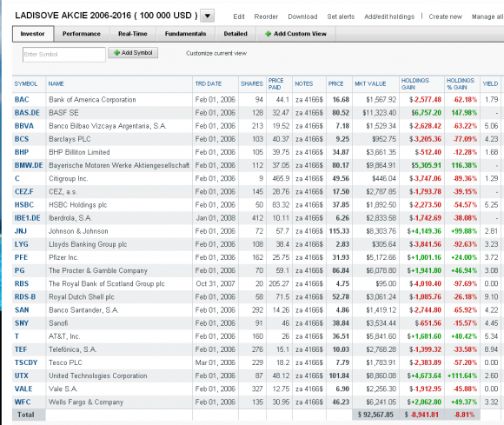Image resolution: width=504 pixels, height=425 pixels.
Task: Click trade date 'Oct 31, 2007'
Action: (x=216, y=284)
